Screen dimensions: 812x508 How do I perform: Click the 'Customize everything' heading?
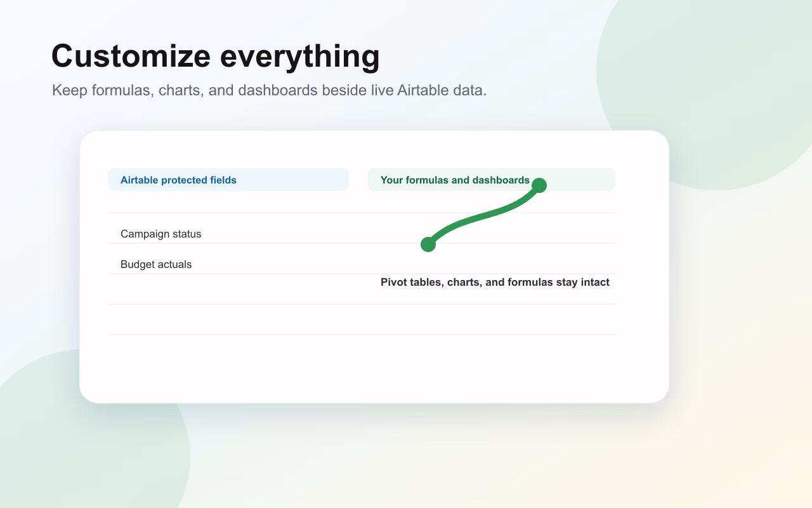click(x=216, y=57)
